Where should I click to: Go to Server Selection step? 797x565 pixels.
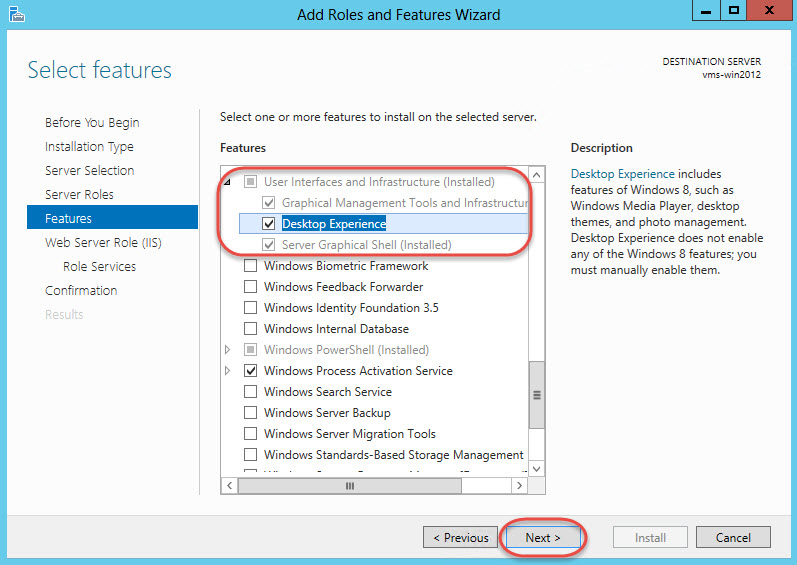[x=89, y=170]
